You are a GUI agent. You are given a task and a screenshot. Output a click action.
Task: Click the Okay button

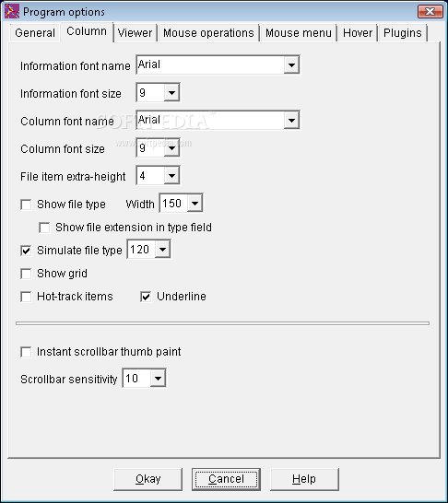coord(147,479)
